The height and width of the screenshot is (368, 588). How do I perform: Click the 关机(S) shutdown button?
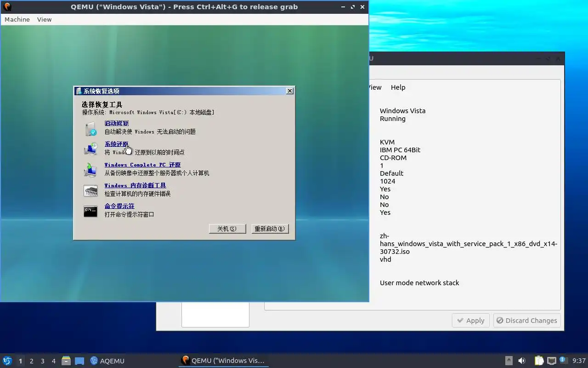pos(227,229)
